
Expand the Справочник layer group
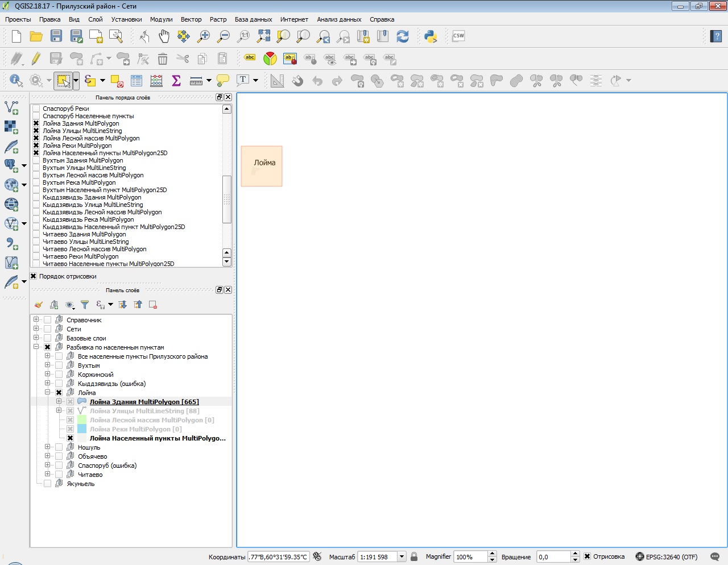tap(36, 320)
